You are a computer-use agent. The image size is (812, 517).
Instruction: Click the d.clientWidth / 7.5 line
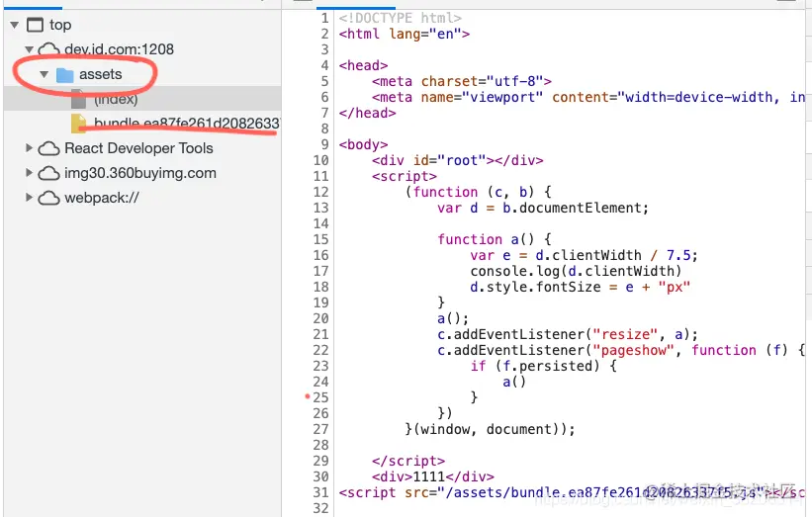[x=585, y=255]
